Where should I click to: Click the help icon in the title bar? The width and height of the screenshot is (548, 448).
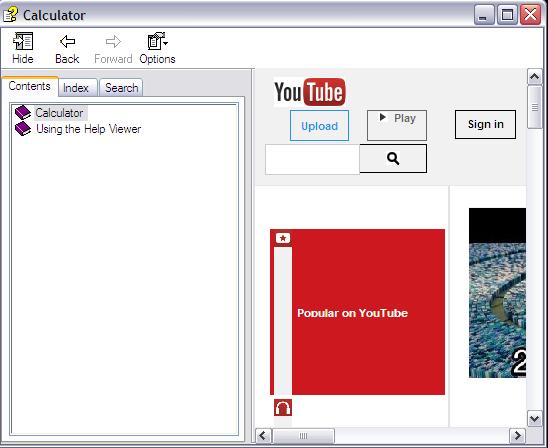point(10,15)
